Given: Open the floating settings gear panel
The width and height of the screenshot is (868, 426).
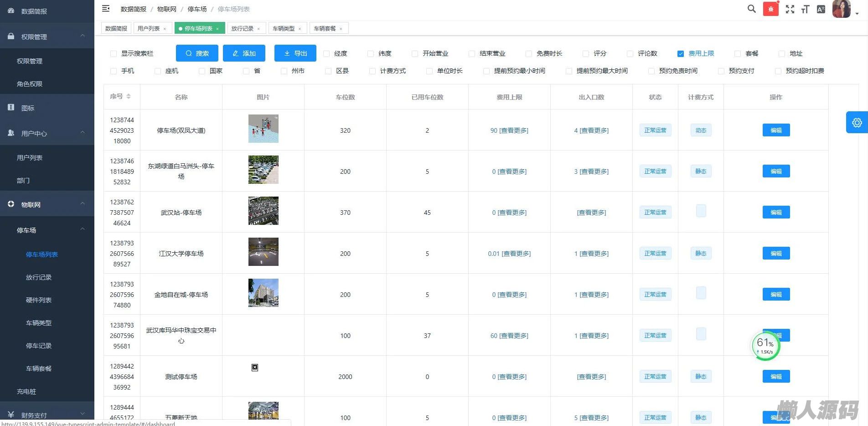Looking at the screenshot, I should (857, 123).
